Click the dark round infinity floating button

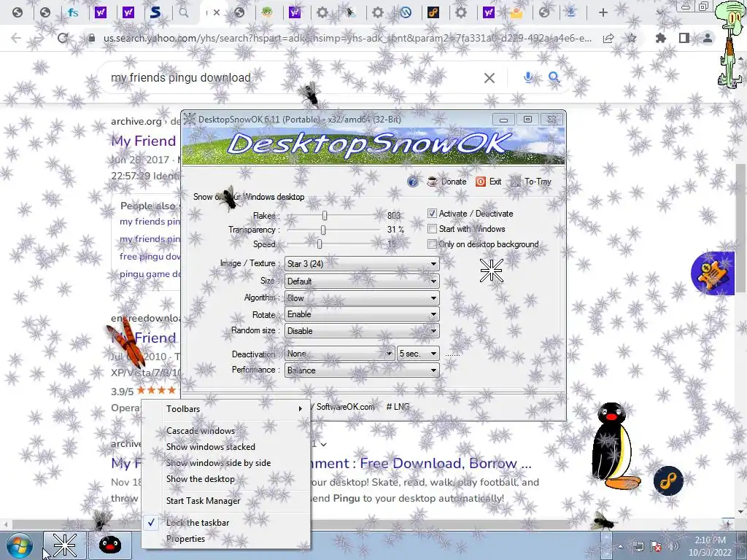tap(668, 481)
